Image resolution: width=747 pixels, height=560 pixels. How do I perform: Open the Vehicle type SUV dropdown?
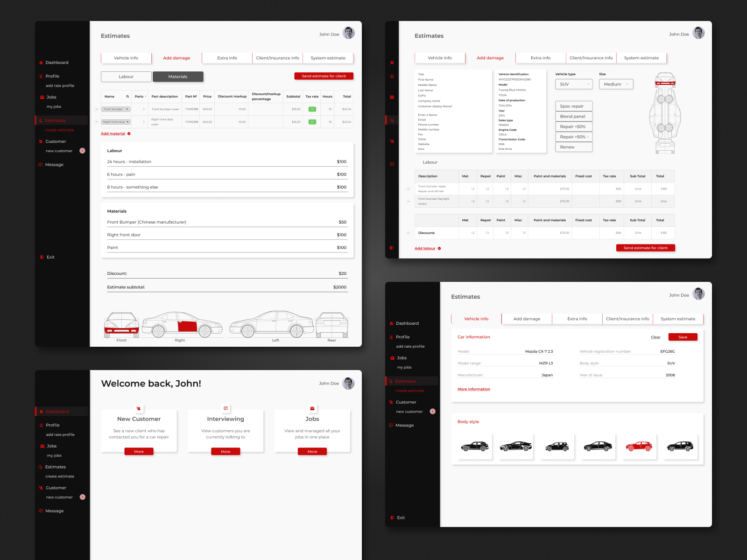click(574, 84)
